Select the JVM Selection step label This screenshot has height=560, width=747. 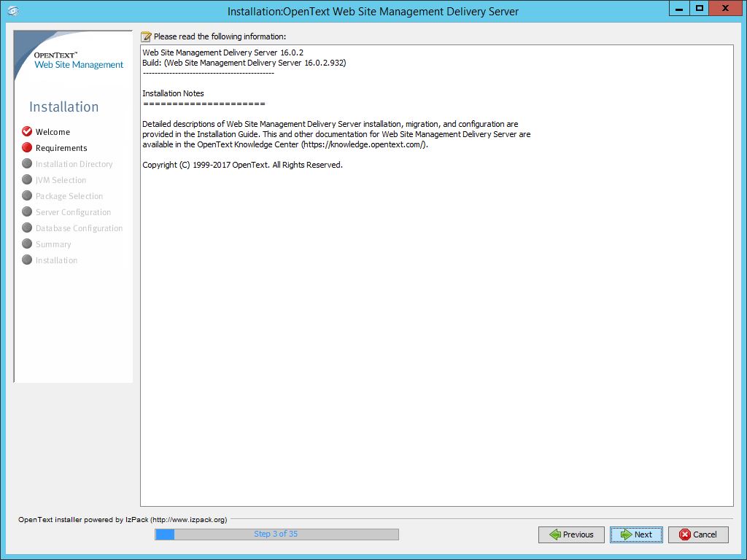click(61, 180)
